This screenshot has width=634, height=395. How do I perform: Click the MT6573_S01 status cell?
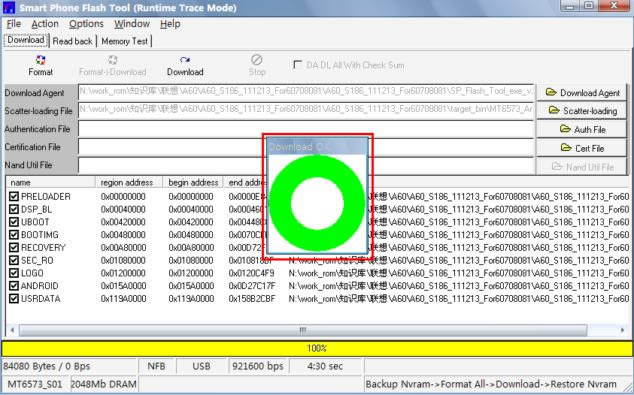35,384
